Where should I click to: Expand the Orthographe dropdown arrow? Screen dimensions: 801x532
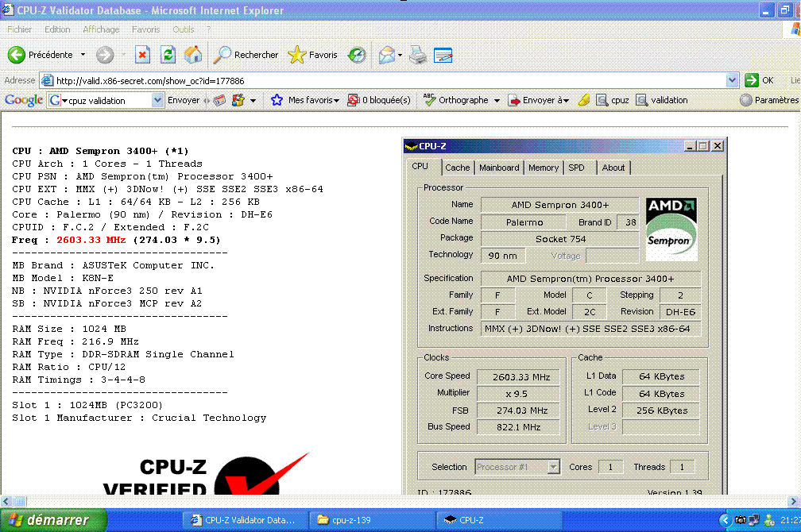point(497,101)
